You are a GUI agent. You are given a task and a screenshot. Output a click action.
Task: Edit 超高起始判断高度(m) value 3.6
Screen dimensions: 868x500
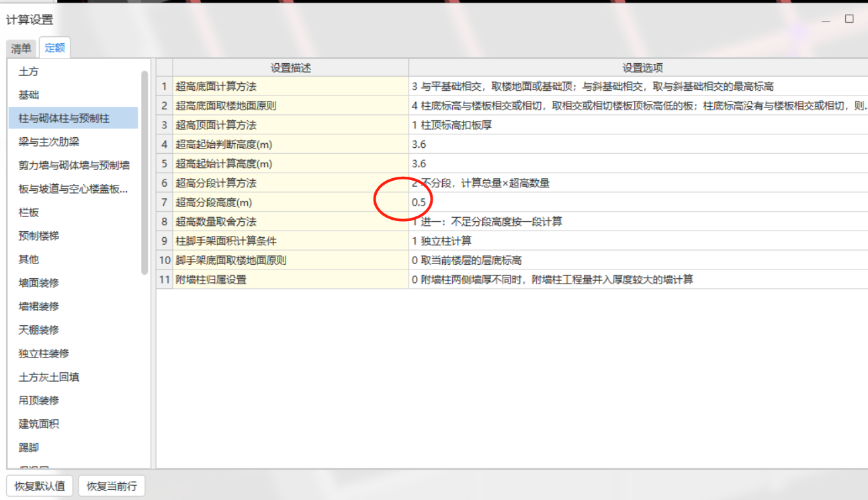[638, 144]
